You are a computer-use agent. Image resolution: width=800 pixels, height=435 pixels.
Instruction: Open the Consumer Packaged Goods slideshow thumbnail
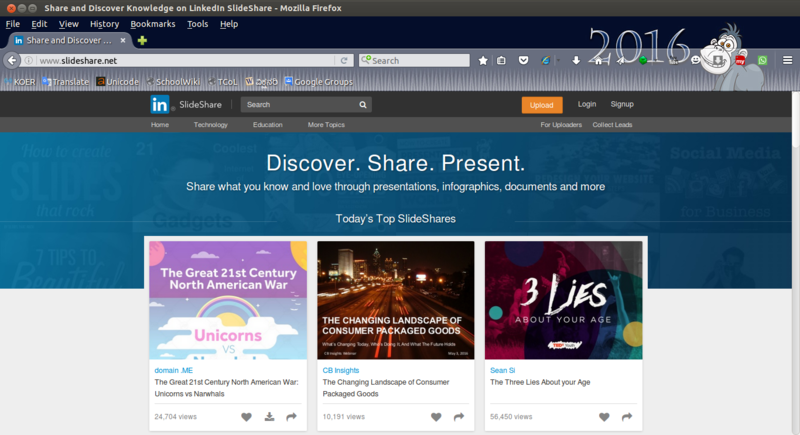(x=395, y=300)
